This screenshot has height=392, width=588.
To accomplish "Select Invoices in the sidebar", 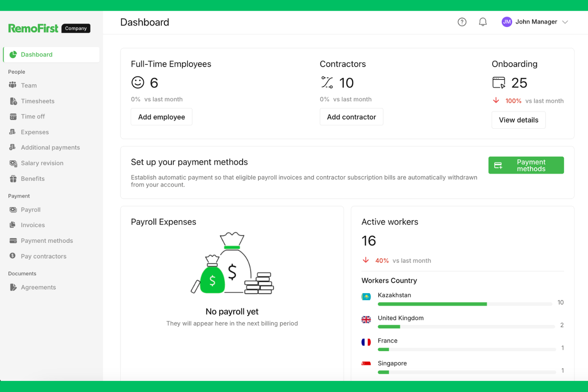I will pos(33,225).
